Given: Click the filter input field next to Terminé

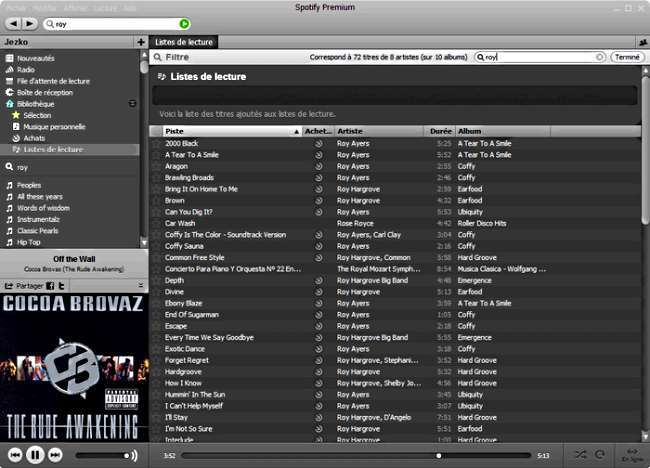Looking at the screenshot, I should [x=539, y=57].
